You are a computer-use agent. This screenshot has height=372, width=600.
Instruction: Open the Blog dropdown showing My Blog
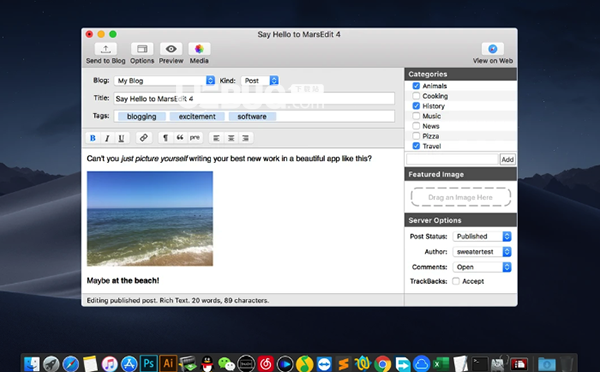click(164, 80)
